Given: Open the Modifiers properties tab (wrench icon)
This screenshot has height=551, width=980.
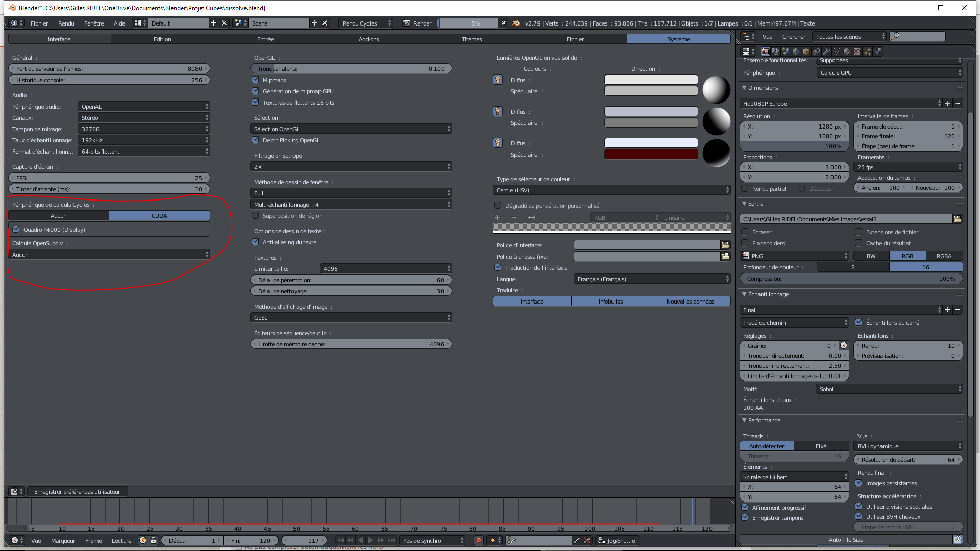Looking at the screenshot, I should [826, 52].
